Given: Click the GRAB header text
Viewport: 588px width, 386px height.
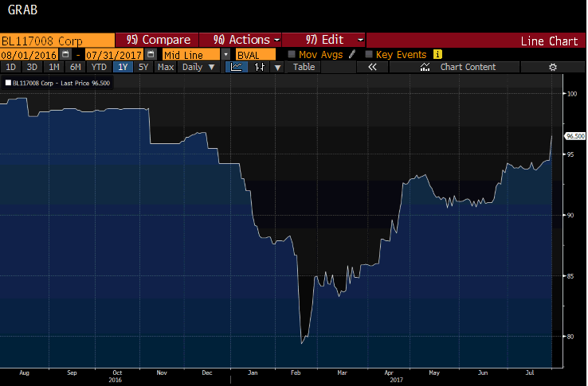Looking at the screenshot, I should (22, 10).
